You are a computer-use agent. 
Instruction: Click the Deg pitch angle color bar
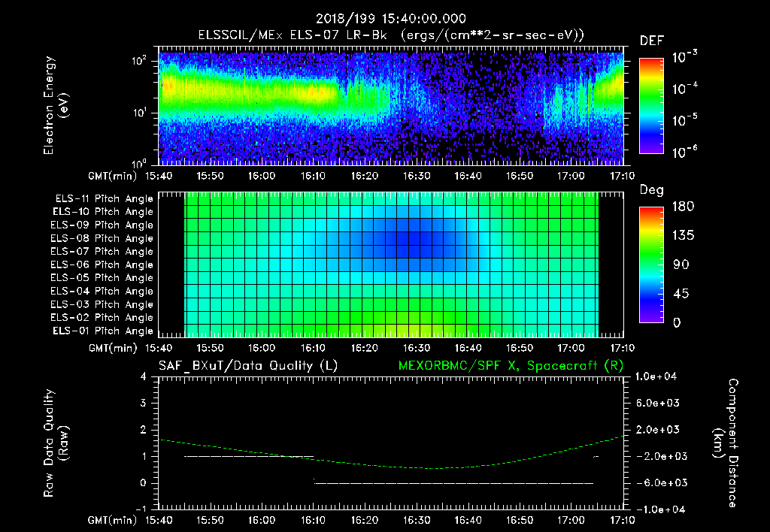(x=651, y=264)
